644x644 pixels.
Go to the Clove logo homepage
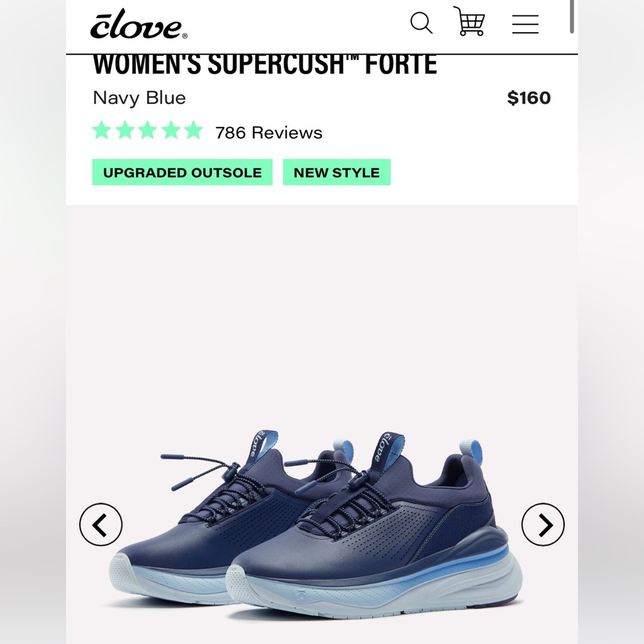139,24
